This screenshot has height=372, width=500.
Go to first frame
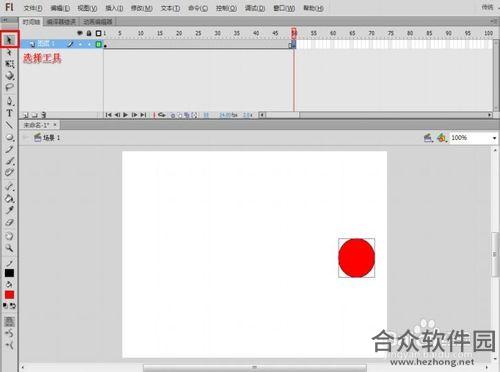pyautogui.click(x=108, y=115)
